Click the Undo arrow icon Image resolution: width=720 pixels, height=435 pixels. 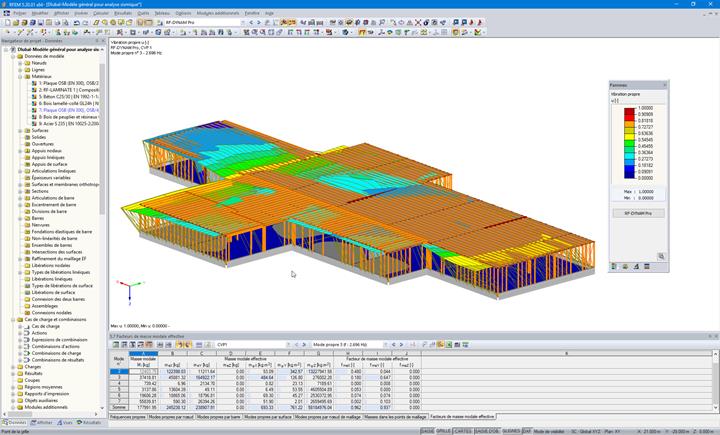77,23
